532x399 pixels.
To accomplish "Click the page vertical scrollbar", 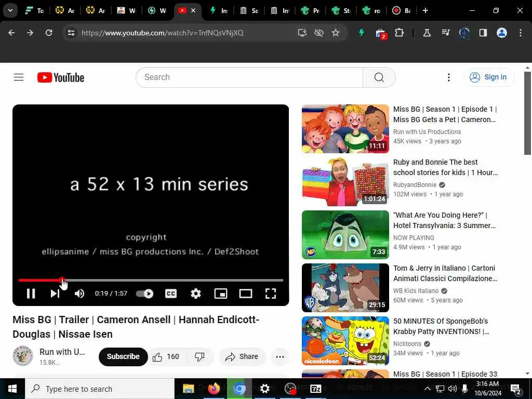I will 527,113.
